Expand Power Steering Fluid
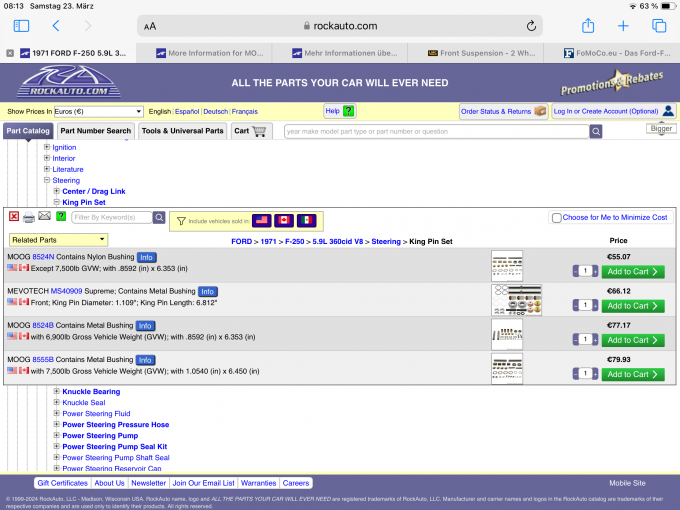The image size is (680, 510). click(56, 413)
